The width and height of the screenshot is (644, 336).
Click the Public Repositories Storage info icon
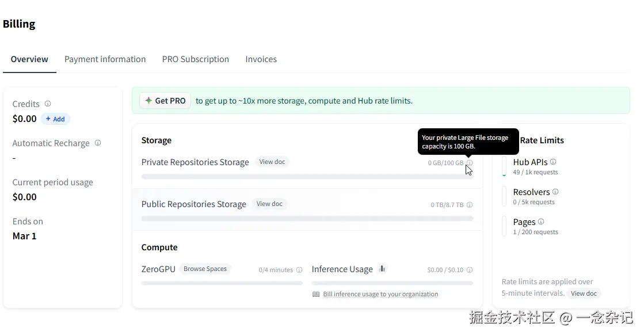pos(470,205)
